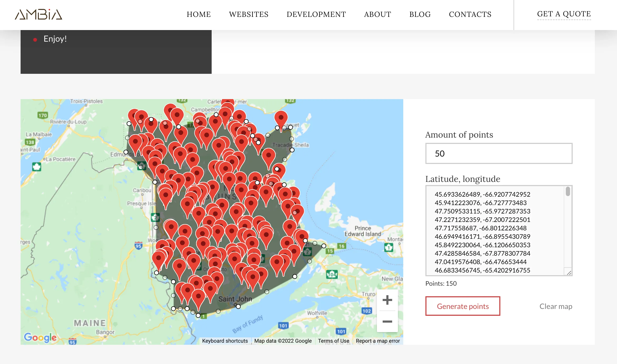Viewport: 617px width, 364px height.
Task: Open the HOME menu item
Action: click(199, 14)
